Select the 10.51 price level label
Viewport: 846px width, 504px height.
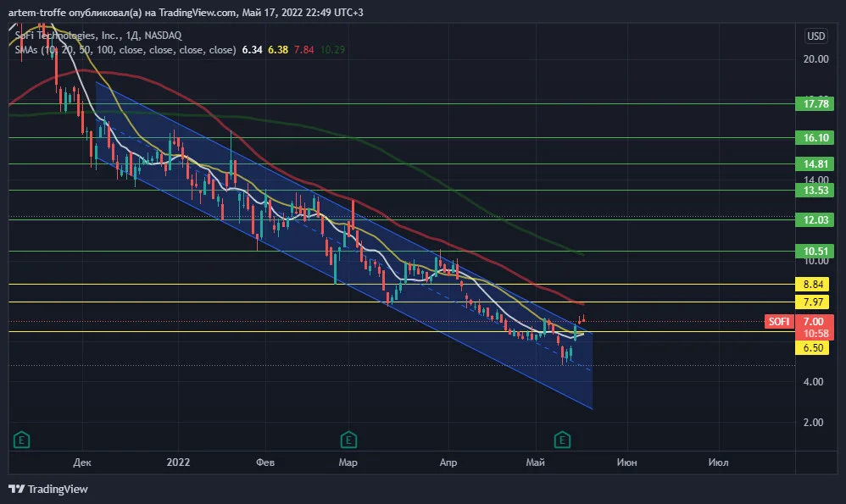(x=815, y=252)
